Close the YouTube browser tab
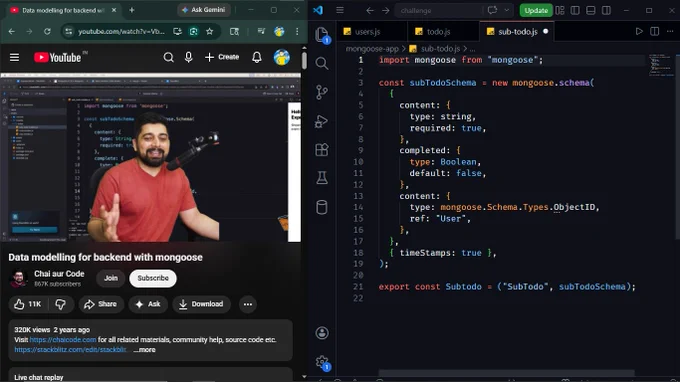This screenshot has width=680, height=382. pyautogui.click(x=114, y=10)
